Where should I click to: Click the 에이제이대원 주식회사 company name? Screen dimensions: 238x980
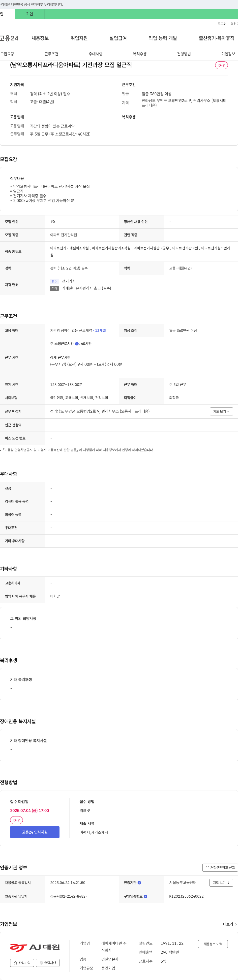click(x=114, y=947)
